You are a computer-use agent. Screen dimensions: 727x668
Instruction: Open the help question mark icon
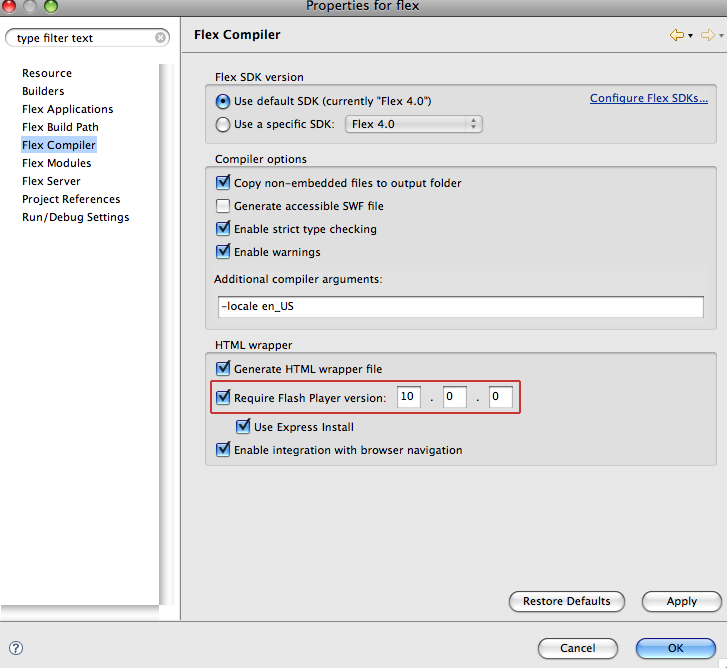point(16,648)
